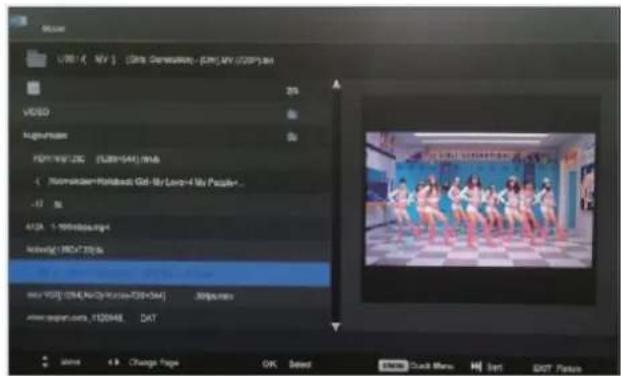Screen dimensions: 621x376
Task: Click the Movie title label in the header
Action: click(53, 29)
